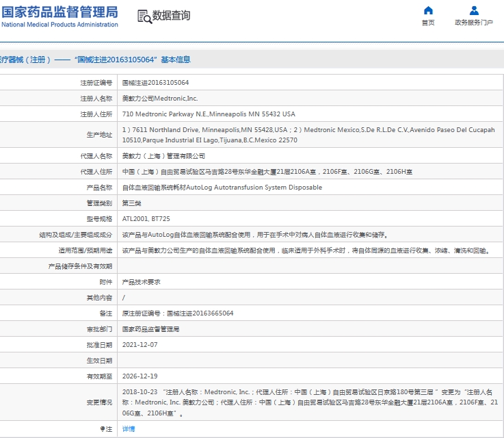Click the data query magnifier icon

(144, 16)
